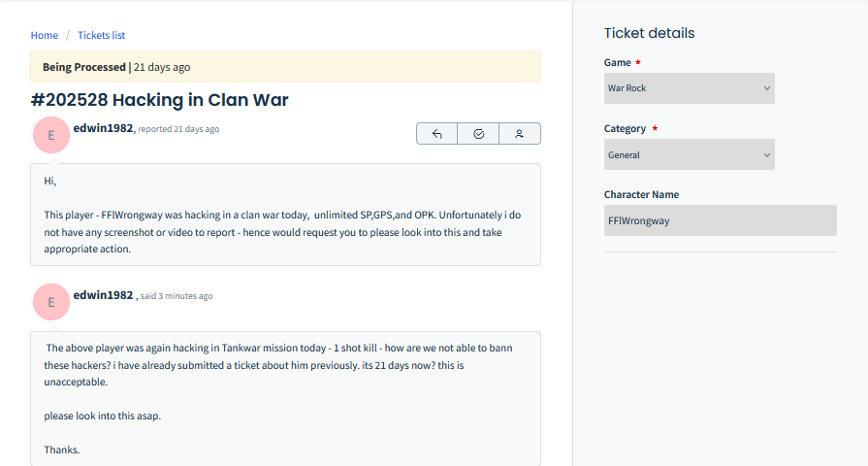This screenshot has height=466, width=868.
Task: Click the assign user icon button
Action: 520,134
